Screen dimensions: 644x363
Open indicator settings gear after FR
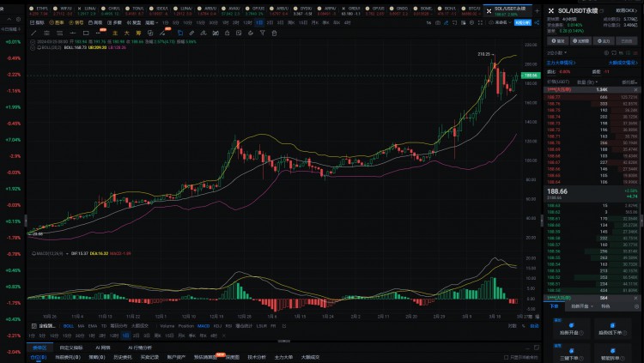click(x=284, y=326)
